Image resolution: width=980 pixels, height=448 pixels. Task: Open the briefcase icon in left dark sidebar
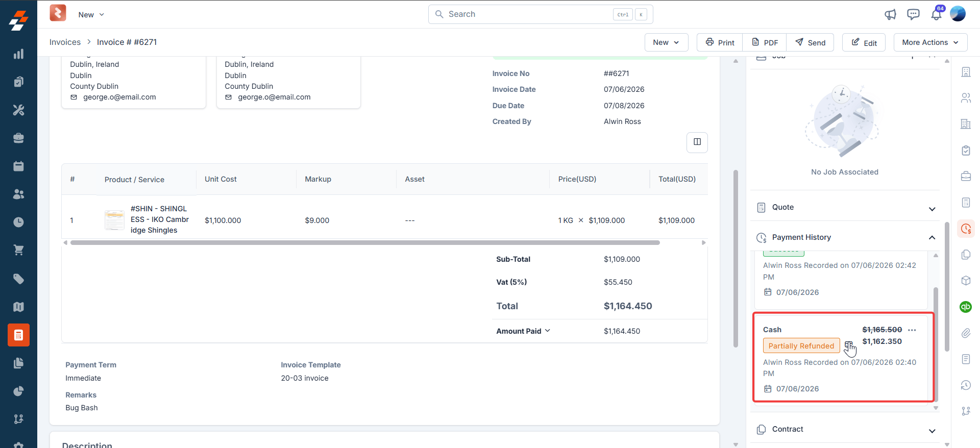[18, 138]
